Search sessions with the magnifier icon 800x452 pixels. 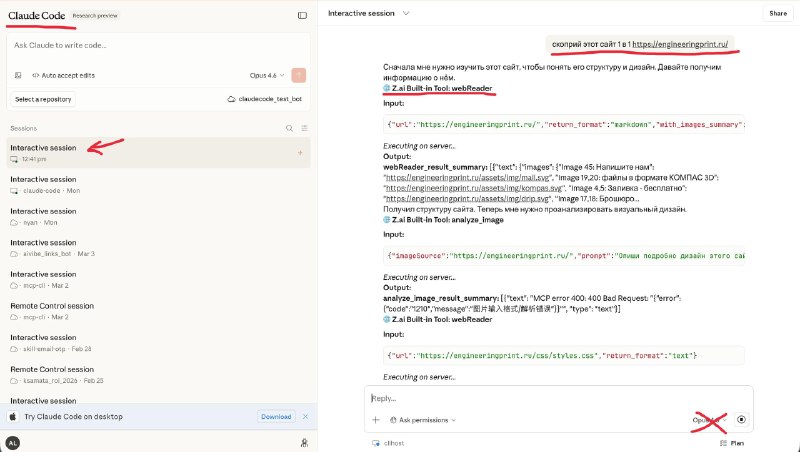tap(289, 128)
